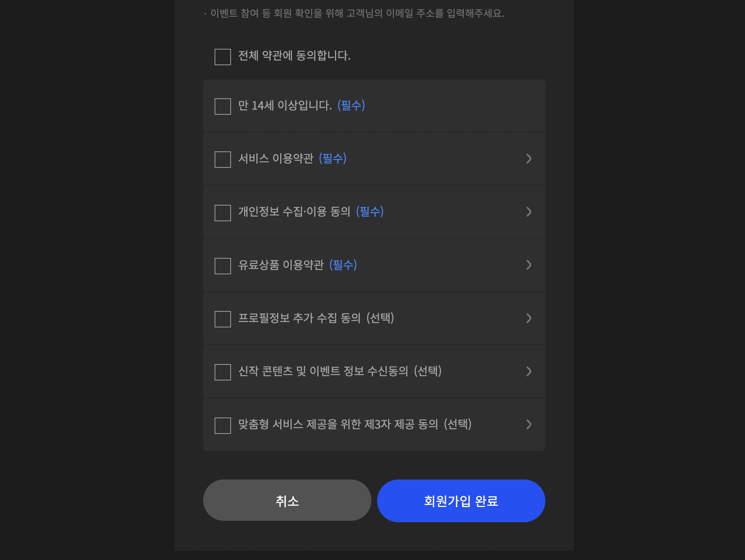The width and height of the screenshot is (745, 560).
Task: Expand the 유료상품 이용약관 details chevron
Action: (x=529, y=265)
